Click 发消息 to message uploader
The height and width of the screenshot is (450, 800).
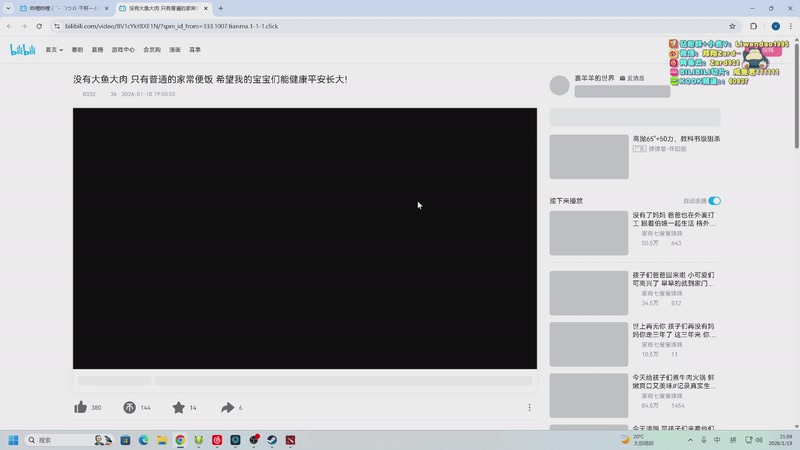[x=632, y=78]
